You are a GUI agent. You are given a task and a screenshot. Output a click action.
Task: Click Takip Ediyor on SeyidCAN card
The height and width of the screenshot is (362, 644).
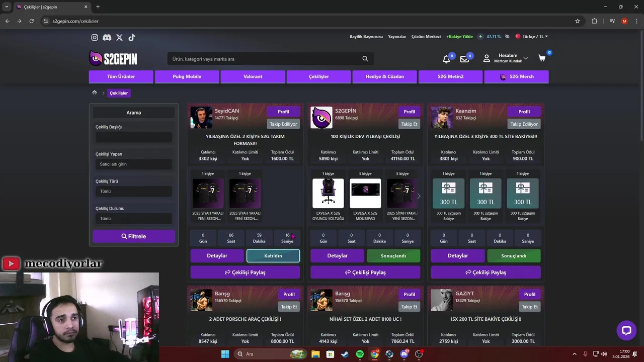[283, 124]
